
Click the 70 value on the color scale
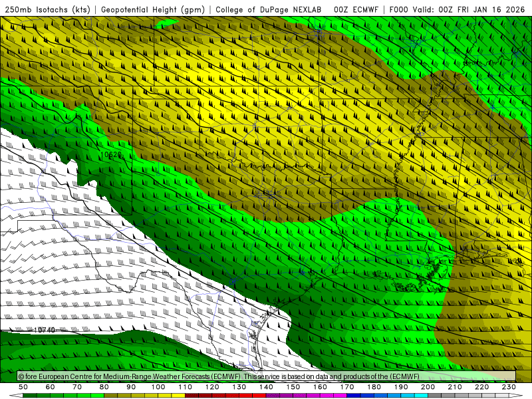(x=77, y=387)
